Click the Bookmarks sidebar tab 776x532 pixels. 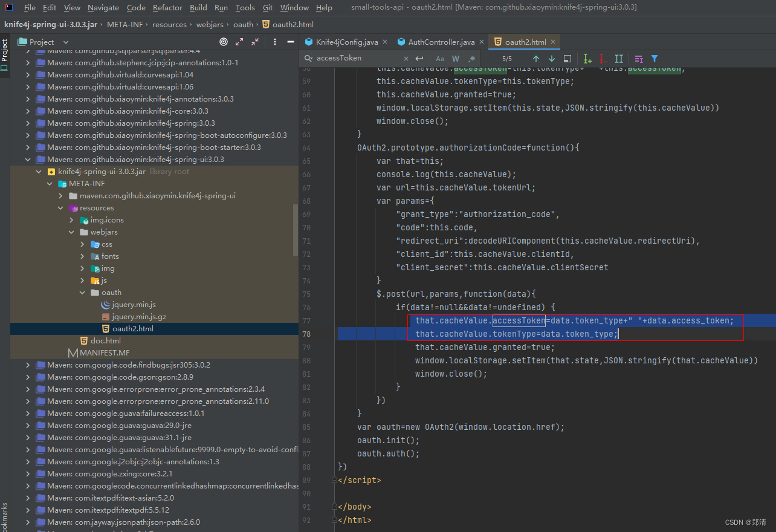click(4, 517)
